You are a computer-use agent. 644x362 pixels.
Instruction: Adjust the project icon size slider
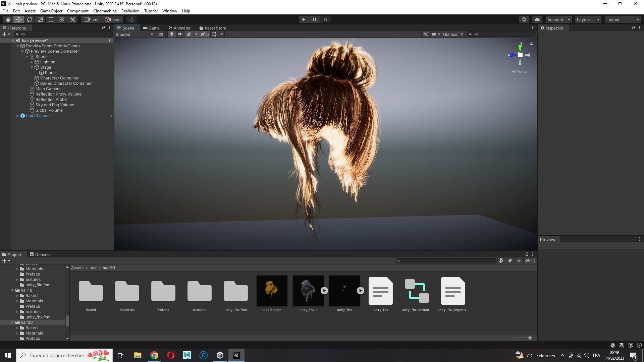point(529,338)
